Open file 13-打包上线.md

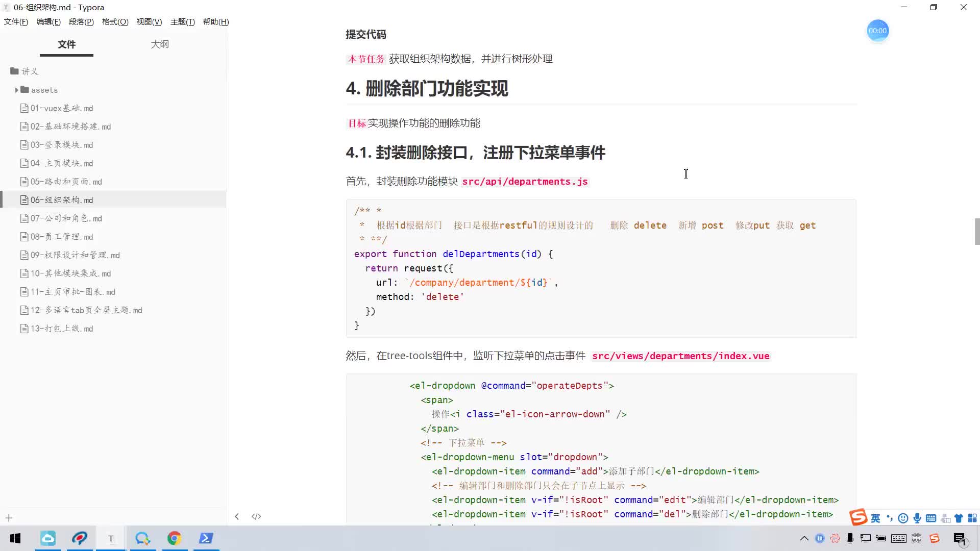(57, 329)
